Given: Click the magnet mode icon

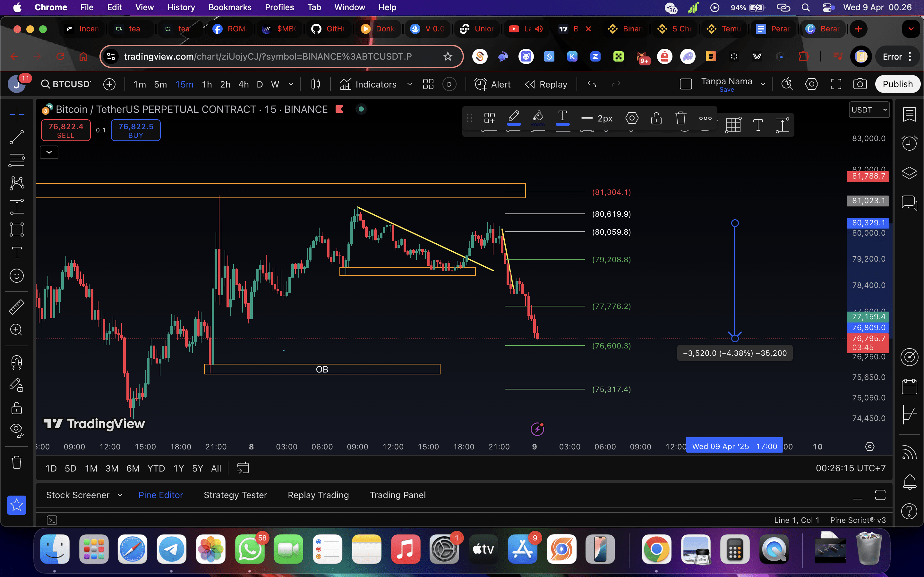Looking at the screenshot, I should point(16,362).
